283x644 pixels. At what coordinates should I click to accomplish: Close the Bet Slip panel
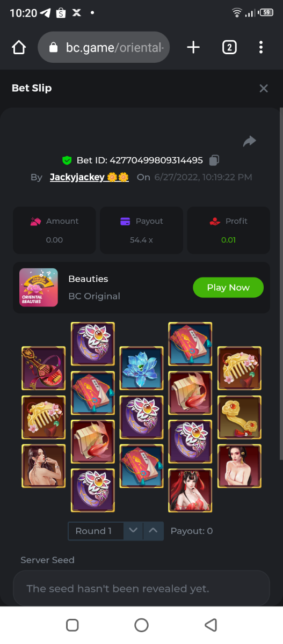coord(263,89)
